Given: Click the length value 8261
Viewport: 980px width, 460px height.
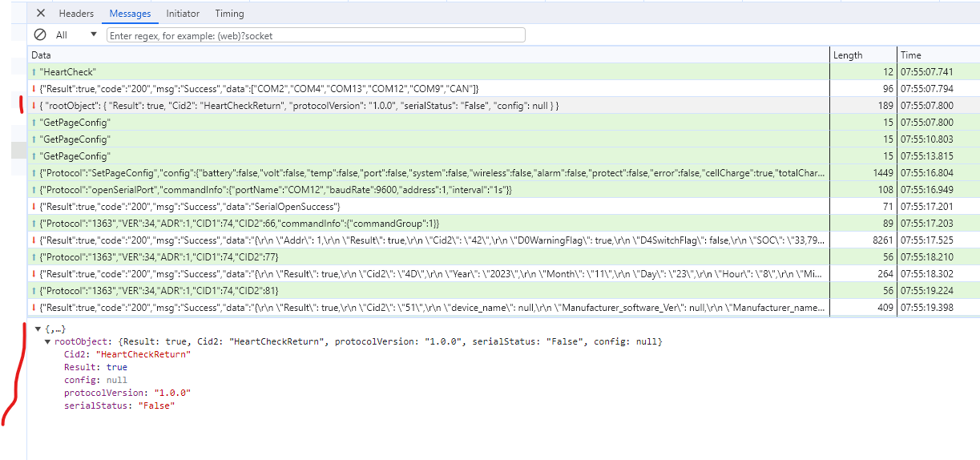Looking at the screenshot, I should [882, 240].
